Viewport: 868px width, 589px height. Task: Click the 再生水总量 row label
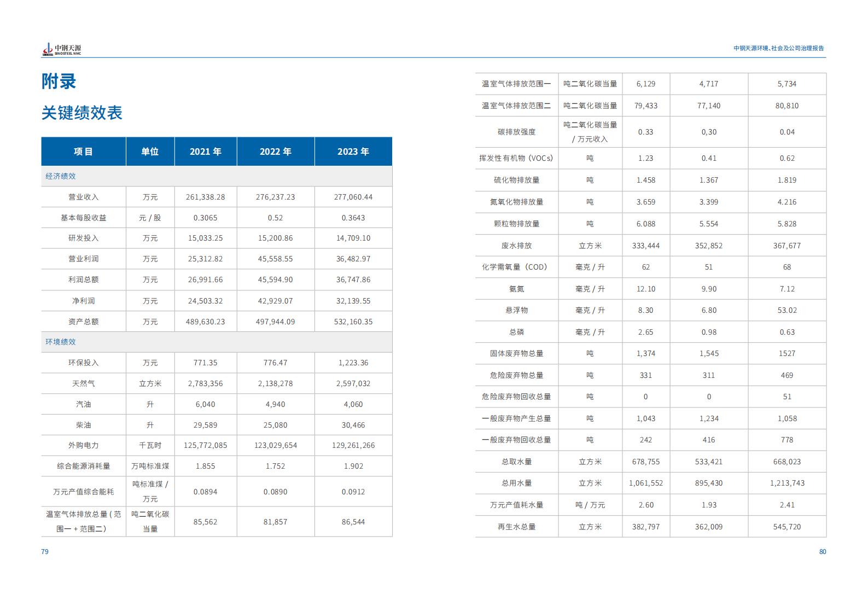(x=516, y=527)
